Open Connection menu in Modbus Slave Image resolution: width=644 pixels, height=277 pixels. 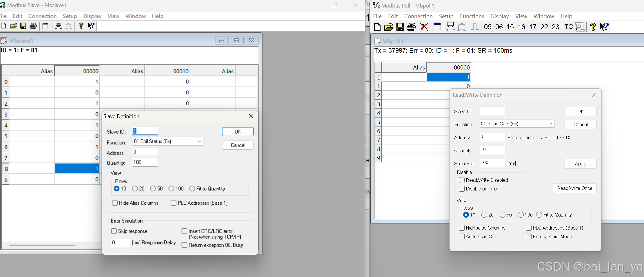click(42, 16)
